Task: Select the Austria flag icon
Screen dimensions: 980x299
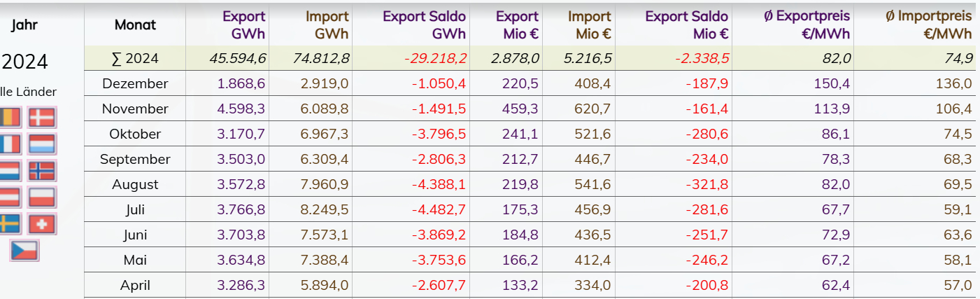Action: 10,197
